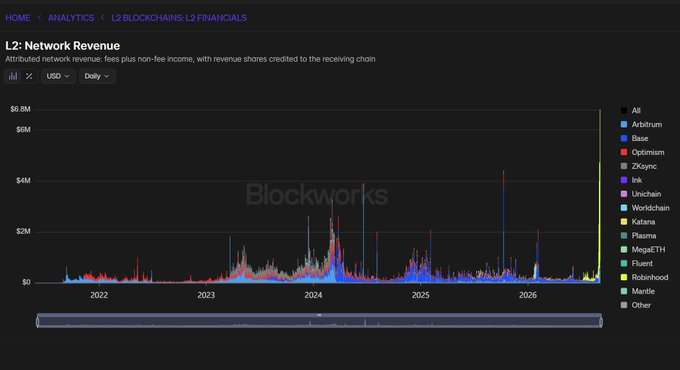
Task: Click the $6M y-axis label
Action: coord(23,130)
